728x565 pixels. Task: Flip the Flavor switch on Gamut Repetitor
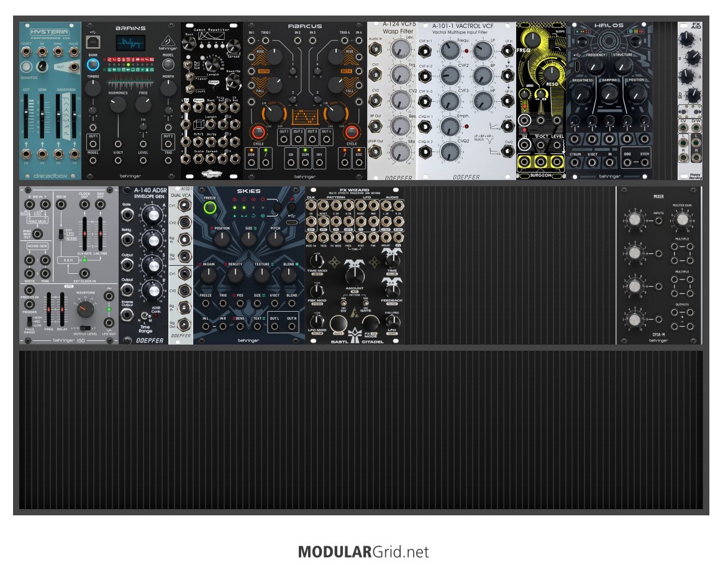(x=189, y=76)
